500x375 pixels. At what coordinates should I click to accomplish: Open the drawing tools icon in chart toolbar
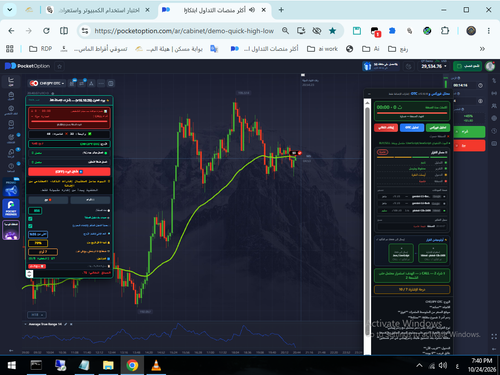pos(91,83)
